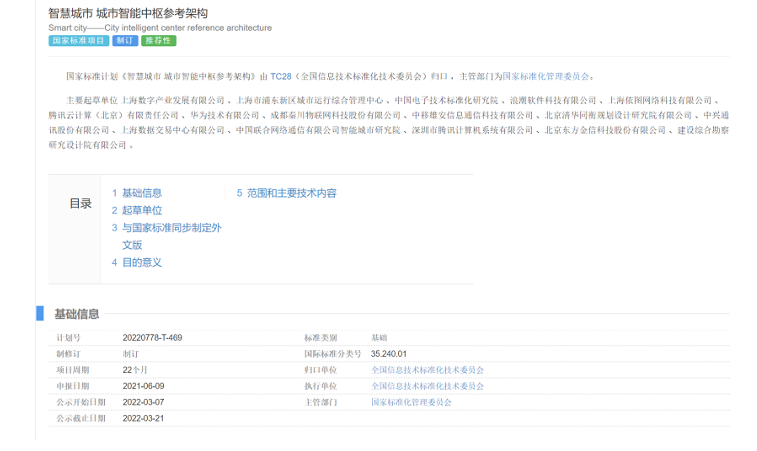Click the 国际标准分类号 field label

coord(333,354)
